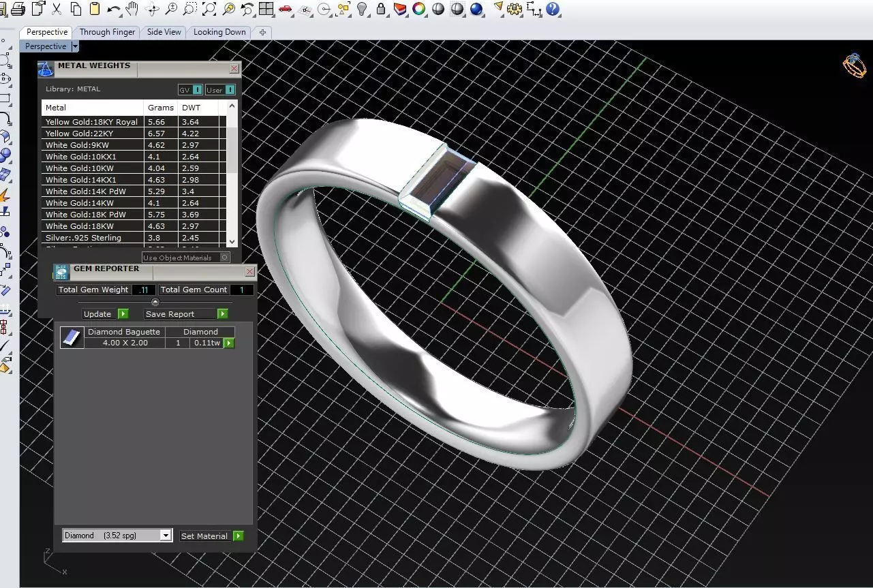
Task: Click the Set Material button
Action: pyautogui.click(x=204, y=536)
